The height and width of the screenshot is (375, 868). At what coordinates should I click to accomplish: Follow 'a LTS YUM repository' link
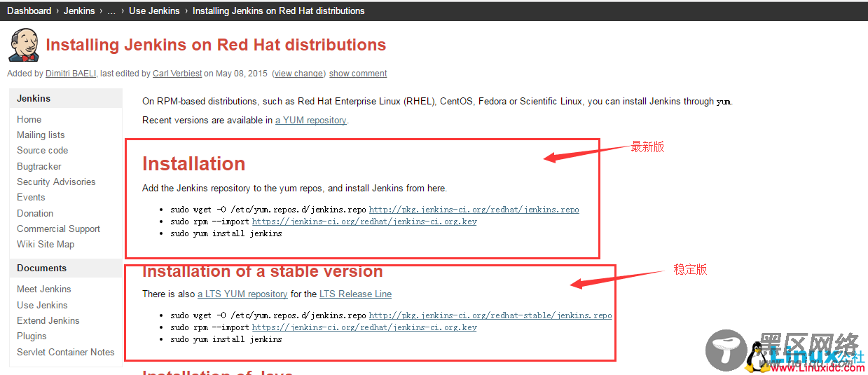[242, 294]
